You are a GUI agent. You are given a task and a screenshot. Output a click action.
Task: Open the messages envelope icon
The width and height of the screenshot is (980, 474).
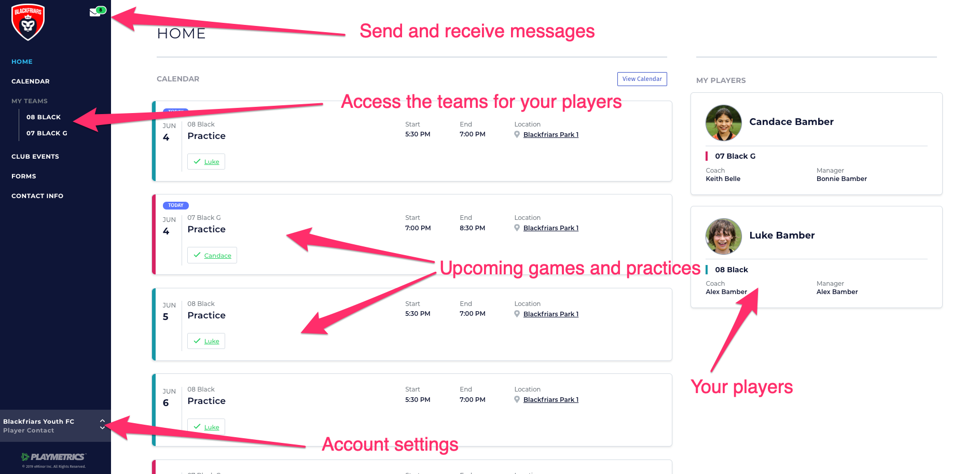[x=95, y=12]
